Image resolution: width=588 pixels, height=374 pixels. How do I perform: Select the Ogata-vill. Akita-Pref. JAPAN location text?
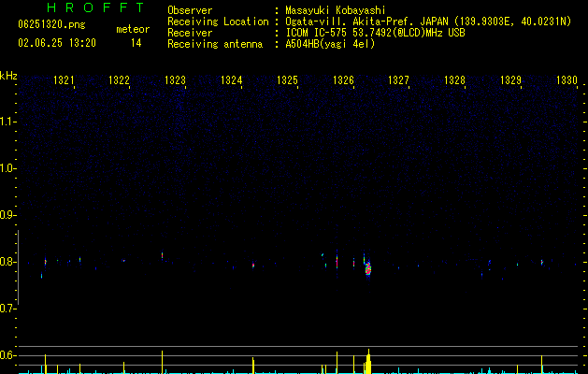(x=428, y=22)
